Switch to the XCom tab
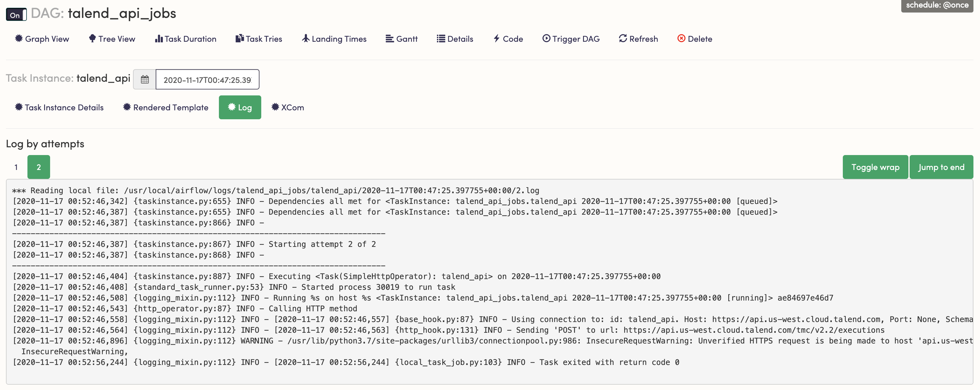 pyautogui.click(x=287, y=108)
